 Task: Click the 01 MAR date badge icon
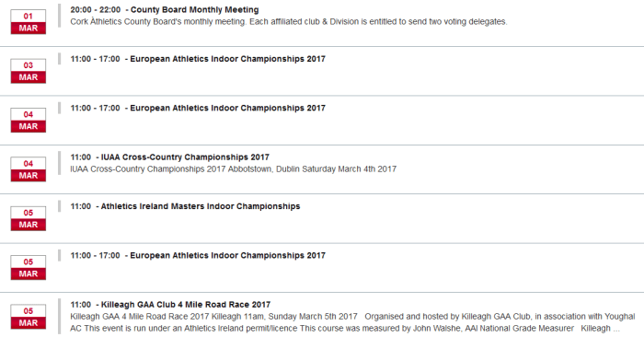28,22
